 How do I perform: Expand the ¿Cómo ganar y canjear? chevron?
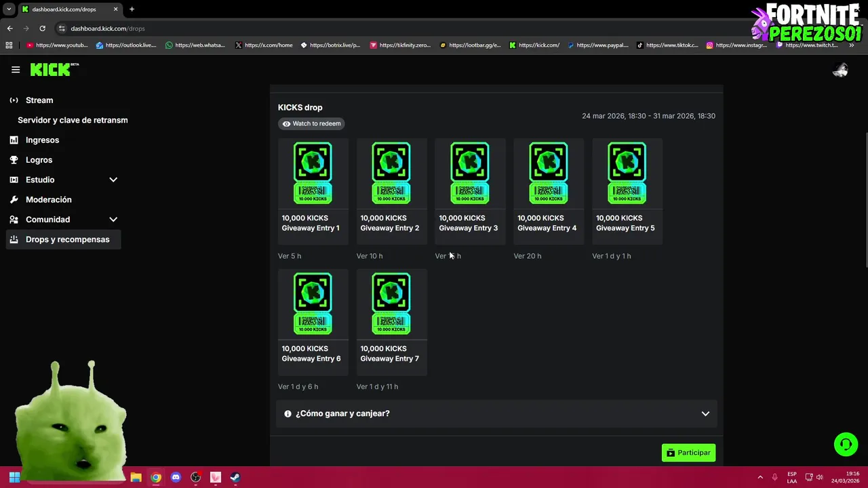click(x=705, y=413)
